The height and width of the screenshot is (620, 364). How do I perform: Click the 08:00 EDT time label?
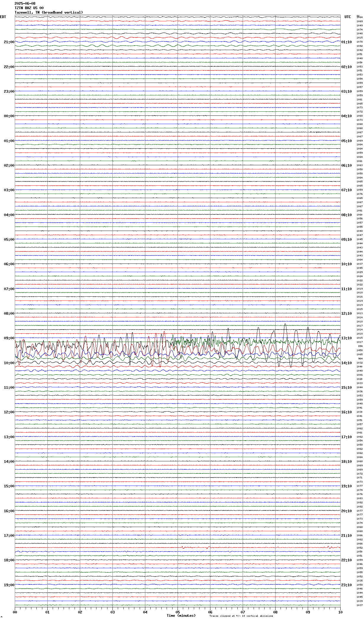[9, 314]
